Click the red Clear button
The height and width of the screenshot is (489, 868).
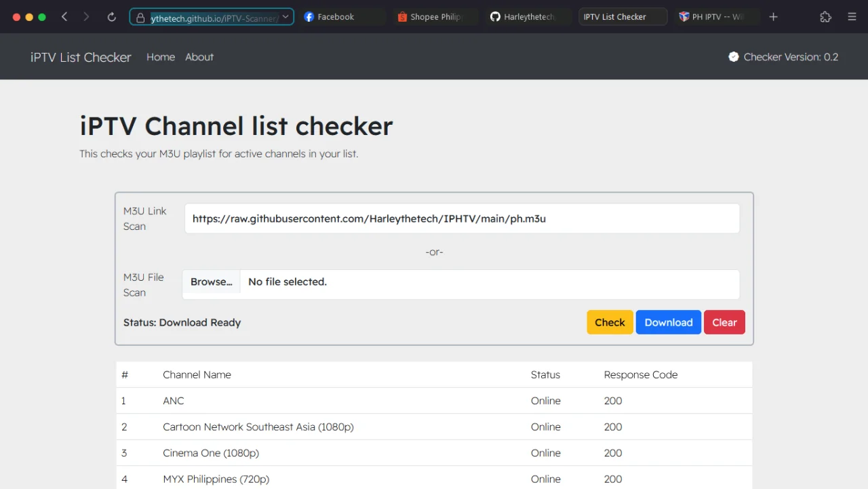(724, 322)
